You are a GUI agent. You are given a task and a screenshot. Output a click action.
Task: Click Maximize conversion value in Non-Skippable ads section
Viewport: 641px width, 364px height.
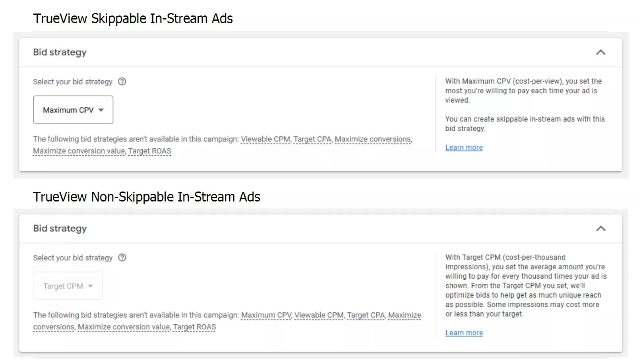click(124, 327)
